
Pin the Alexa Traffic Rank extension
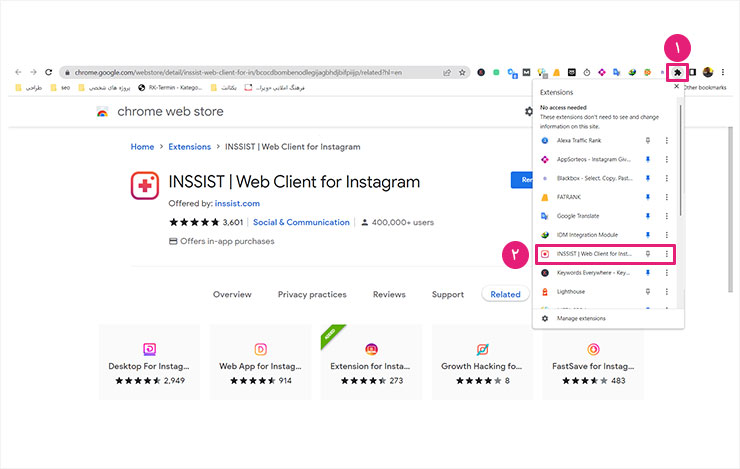(648, 141)
